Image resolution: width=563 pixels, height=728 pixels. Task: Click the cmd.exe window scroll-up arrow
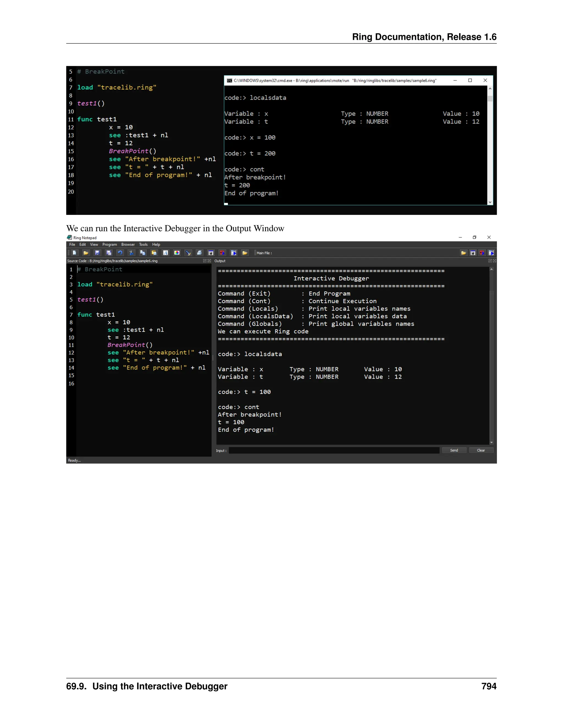[x=490, y=89]
